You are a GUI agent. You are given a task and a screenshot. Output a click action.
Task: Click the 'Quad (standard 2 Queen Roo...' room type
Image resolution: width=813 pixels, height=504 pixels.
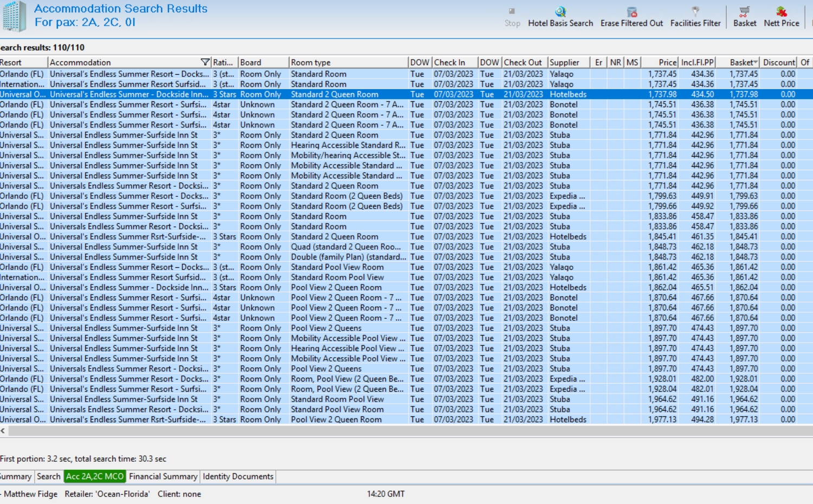(x=346, y=247)
